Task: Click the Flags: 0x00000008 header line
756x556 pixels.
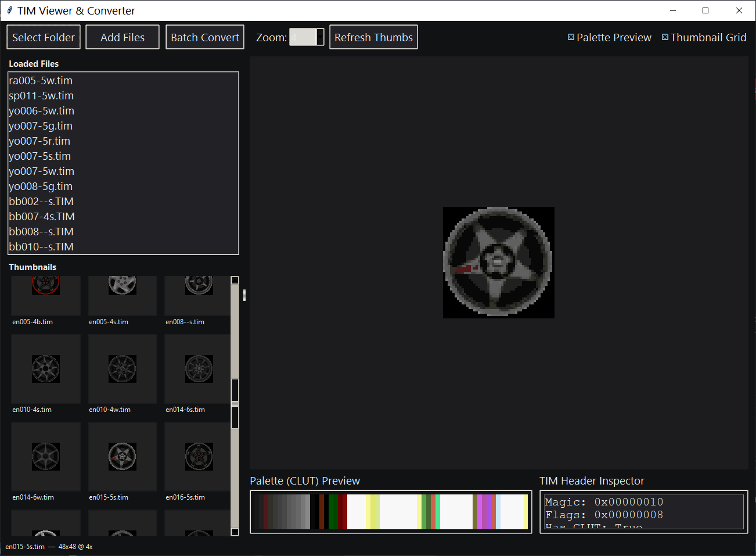Action: click(x=604, y=515)
